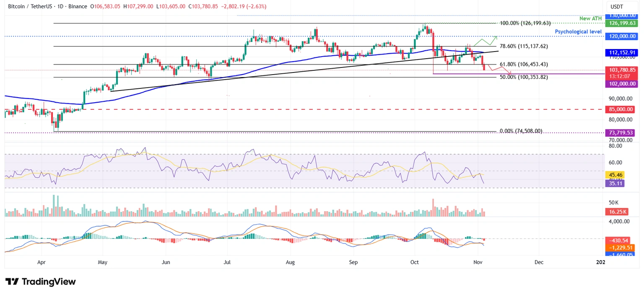
Task: Click the New ATH green label
Action: tap(590, 18)
